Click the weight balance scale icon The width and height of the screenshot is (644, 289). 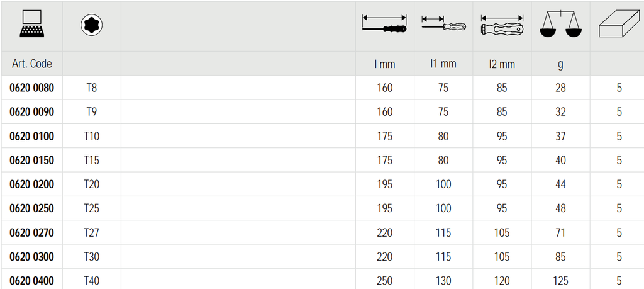pos(560,26)
